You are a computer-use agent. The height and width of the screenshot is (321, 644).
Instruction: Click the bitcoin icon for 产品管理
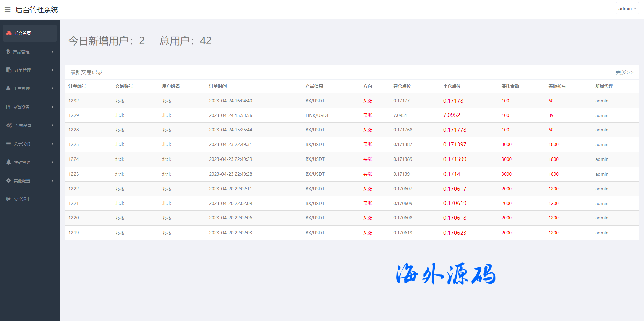click(x=8, y=52)
